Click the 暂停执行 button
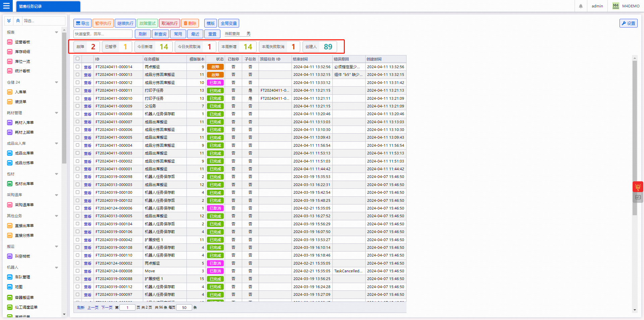The image size is (644, 320). (103, 23)
